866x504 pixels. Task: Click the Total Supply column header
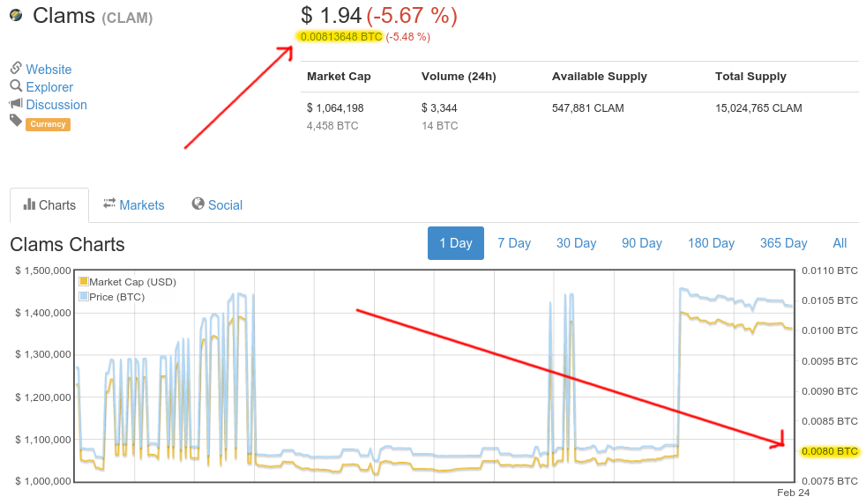750,77
